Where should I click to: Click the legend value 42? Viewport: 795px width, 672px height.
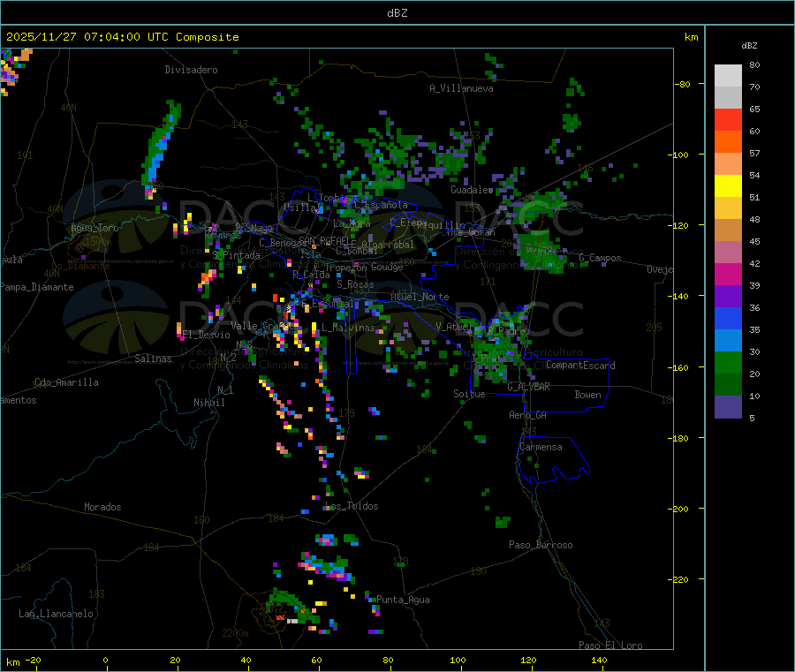(754, 263)
